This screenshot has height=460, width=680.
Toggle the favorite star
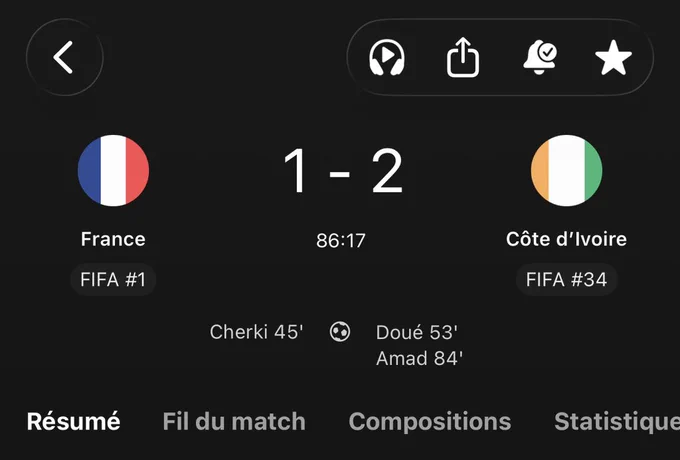613,58
